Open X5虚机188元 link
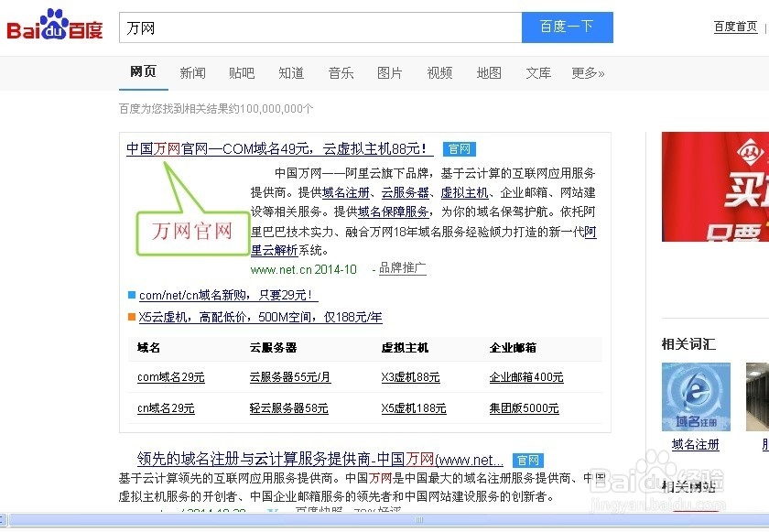This screenshot has width=769, height=532. tap(414, 408)
